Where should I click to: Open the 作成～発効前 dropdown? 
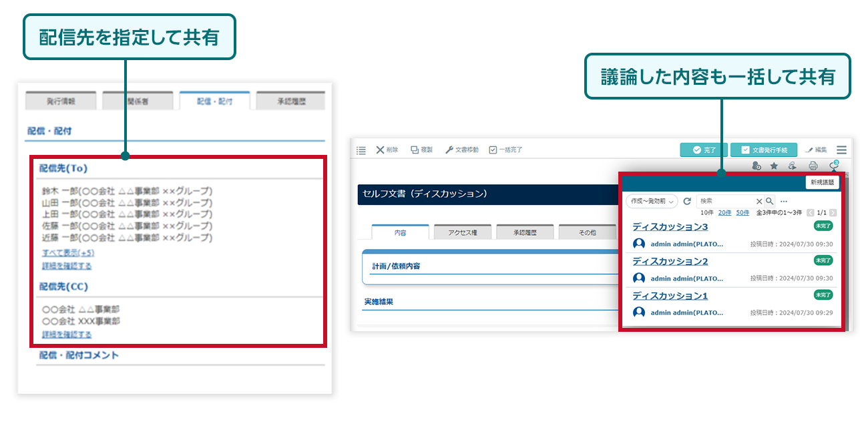(x=652, y=202)
